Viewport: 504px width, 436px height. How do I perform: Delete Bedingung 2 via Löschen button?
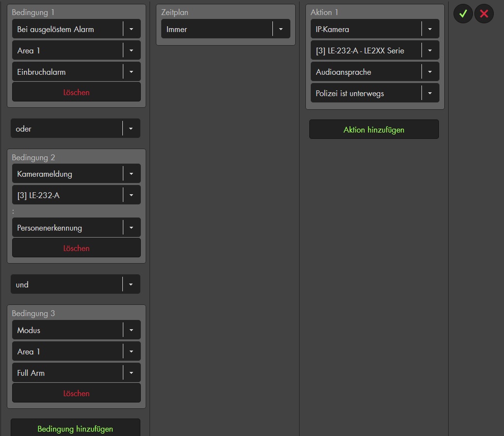click(x=76, y=248)
